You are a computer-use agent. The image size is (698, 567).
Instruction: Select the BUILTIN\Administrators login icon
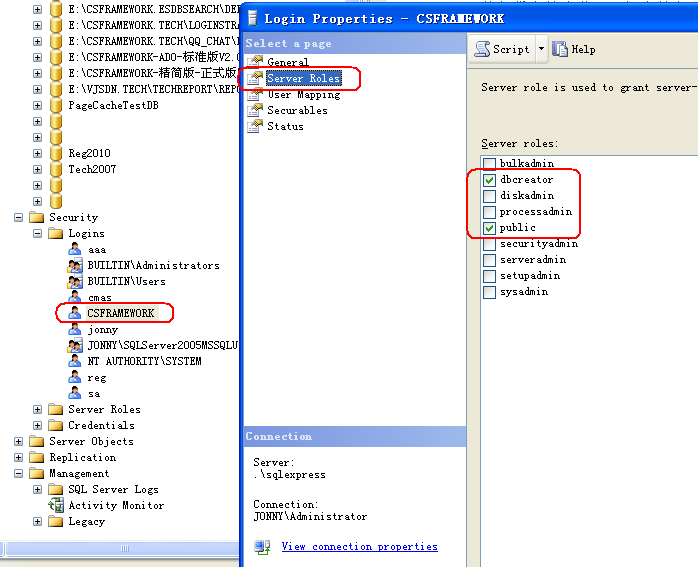coord(75,265)
